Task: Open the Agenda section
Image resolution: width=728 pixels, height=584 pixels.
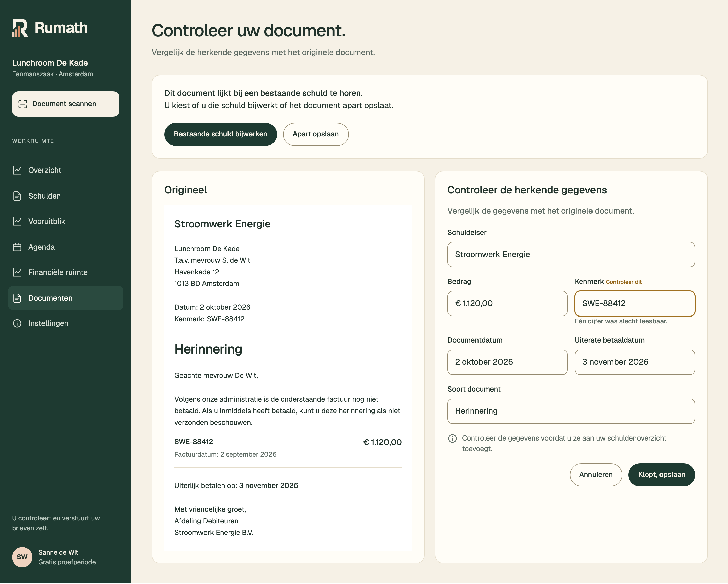Action: [66, 247]
